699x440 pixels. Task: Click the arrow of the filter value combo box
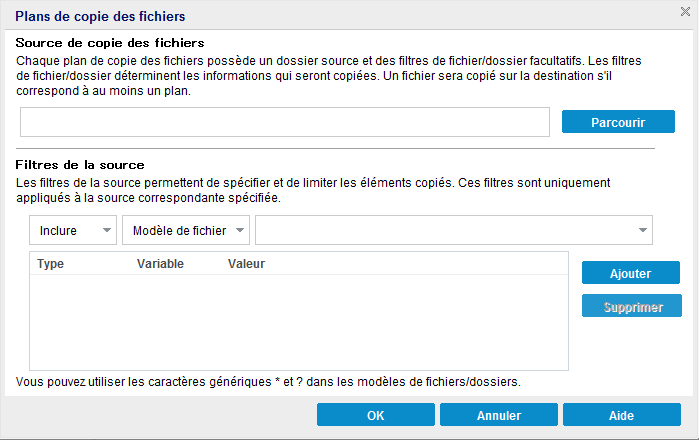[x=641, y=231]
